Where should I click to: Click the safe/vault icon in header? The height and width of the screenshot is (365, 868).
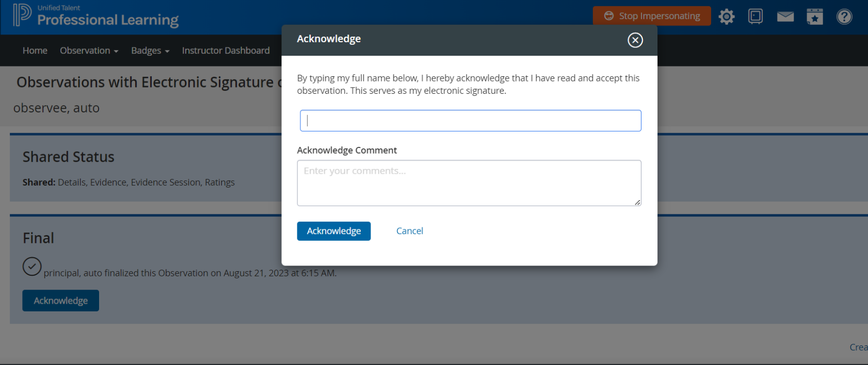pyautogui.click(x=755, y=16)
